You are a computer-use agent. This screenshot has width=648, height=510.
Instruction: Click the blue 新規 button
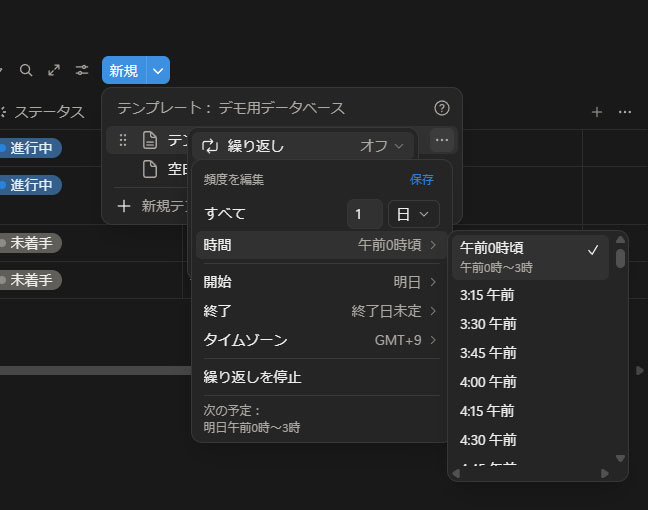124,70
